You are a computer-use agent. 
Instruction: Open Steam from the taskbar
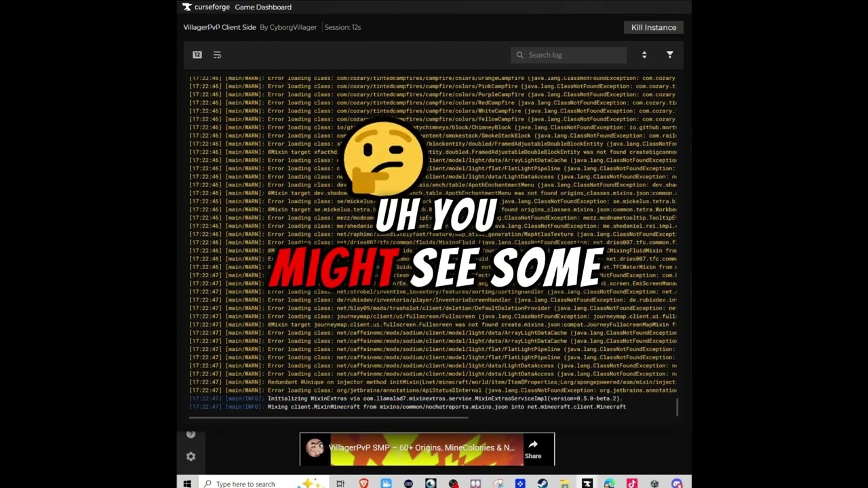click(x=542, y=484)
